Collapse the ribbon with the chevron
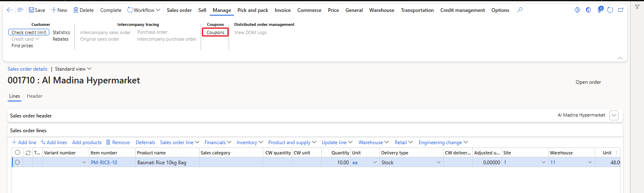This screenshot has height=193, width=644. 620,58
